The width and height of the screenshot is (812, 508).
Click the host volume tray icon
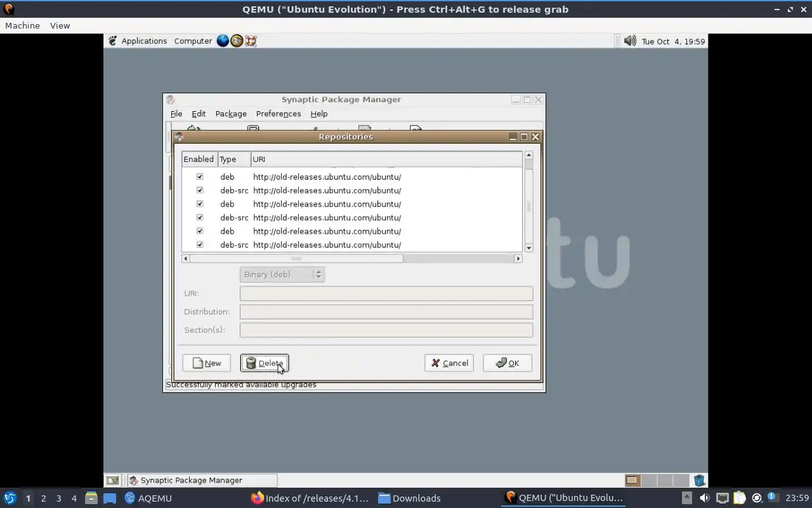click(x=705, y=498)
